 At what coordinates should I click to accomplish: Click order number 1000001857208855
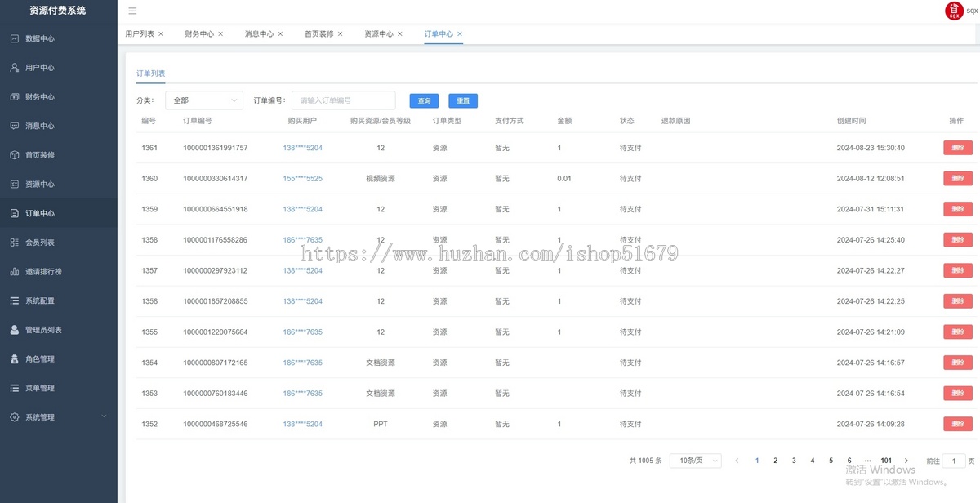click(x=216, y=301)
